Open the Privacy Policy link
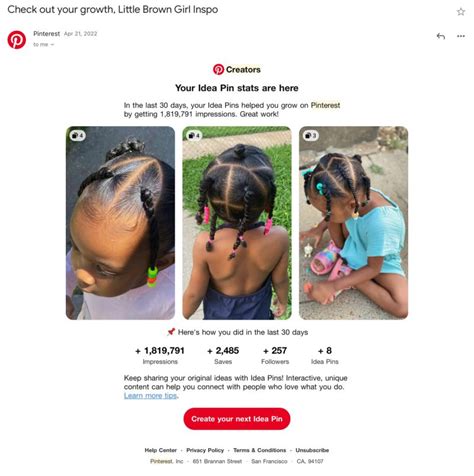Viewport: 474px width, 476px height. pyautogui.click(x=205, y=450)
